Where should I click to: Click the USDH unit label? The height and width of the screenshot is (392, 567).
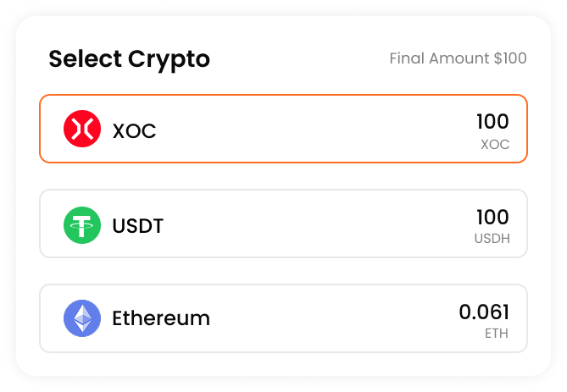(492, 239)
